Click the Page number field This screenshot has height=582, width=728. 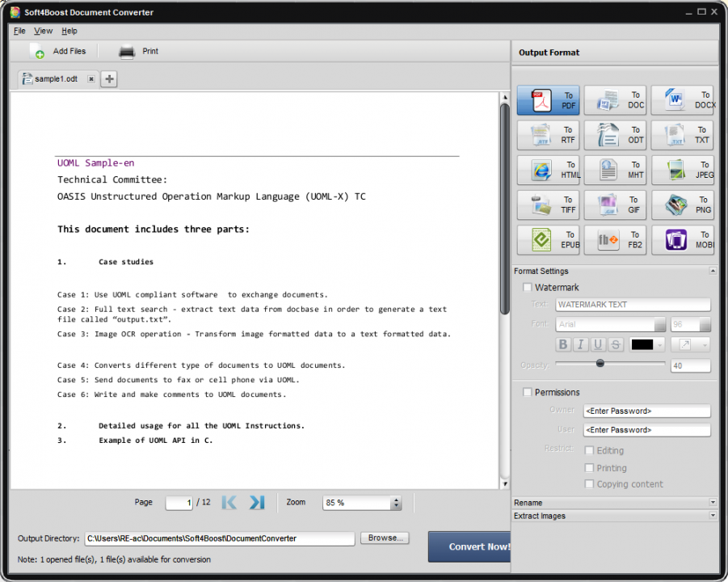[179, 503]
